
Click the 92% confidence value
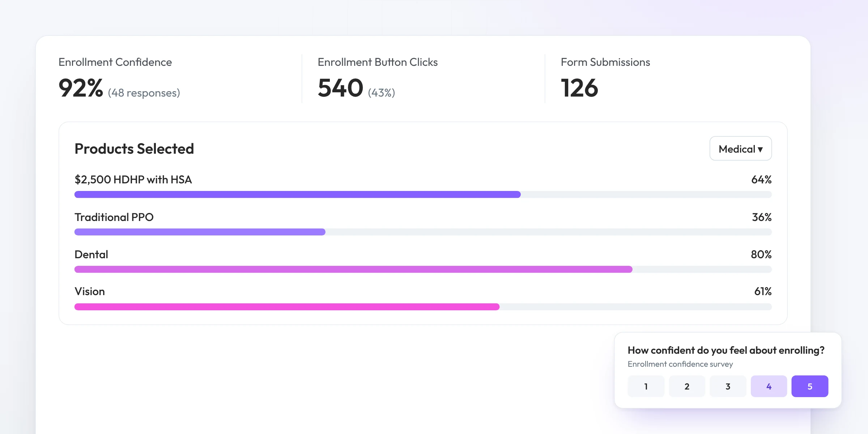(81, 88)
